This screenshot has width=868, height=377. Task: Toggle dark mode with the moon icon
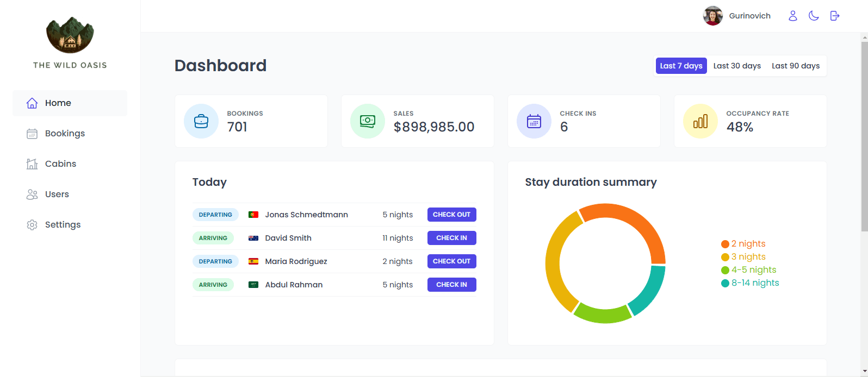coord(814,16)
